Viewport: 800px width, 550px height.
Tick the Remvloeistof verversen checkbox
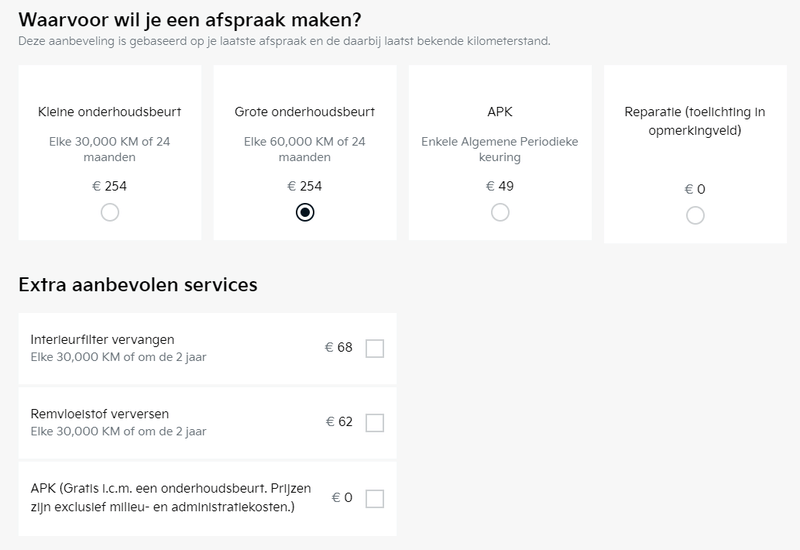click(375, 423)
